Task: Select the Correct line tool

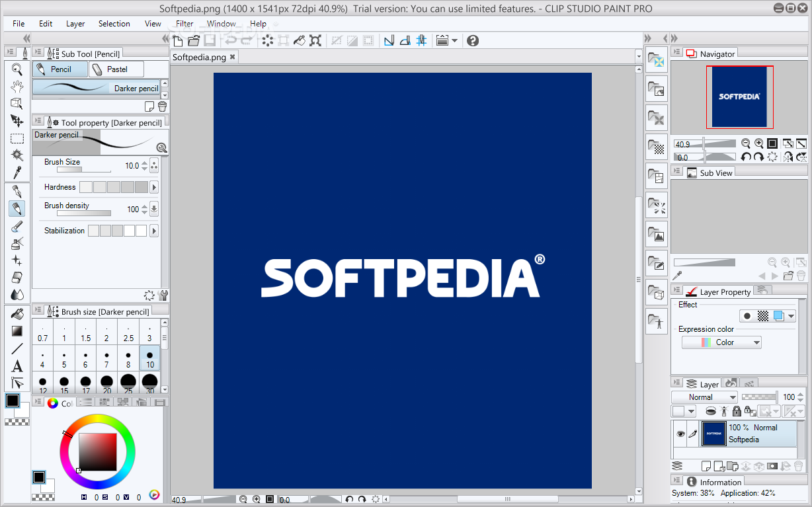Action: click(17, 383)
